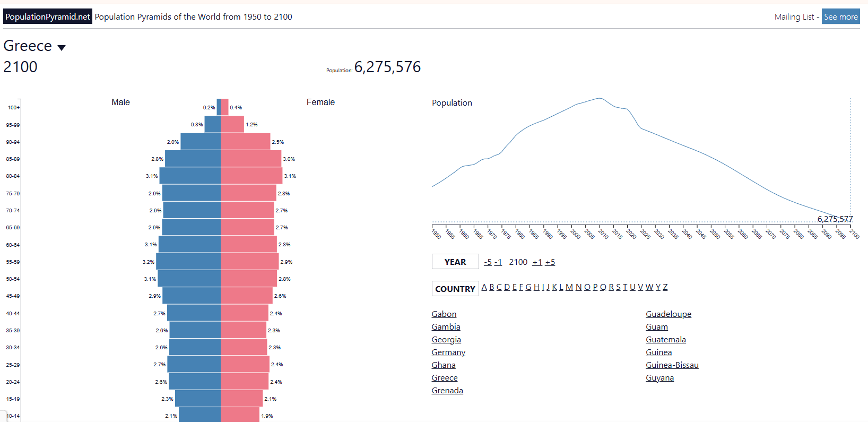
Task: Jump forward five years using +5
Action: 550,262
